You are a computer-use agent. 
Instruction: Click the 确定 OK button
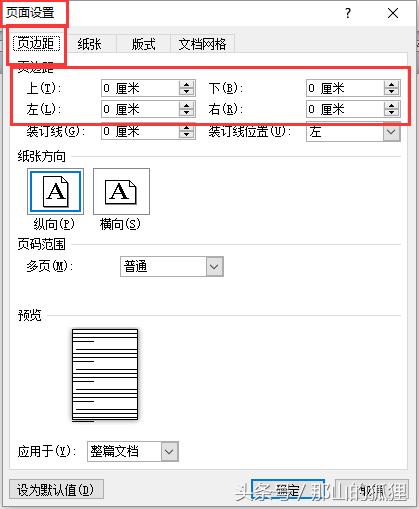288,490
